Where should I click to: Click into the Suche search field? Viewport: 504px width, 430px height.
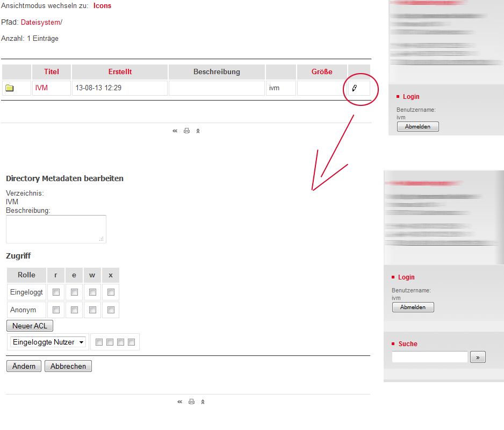pyautogui.click(x=430, y=357)
